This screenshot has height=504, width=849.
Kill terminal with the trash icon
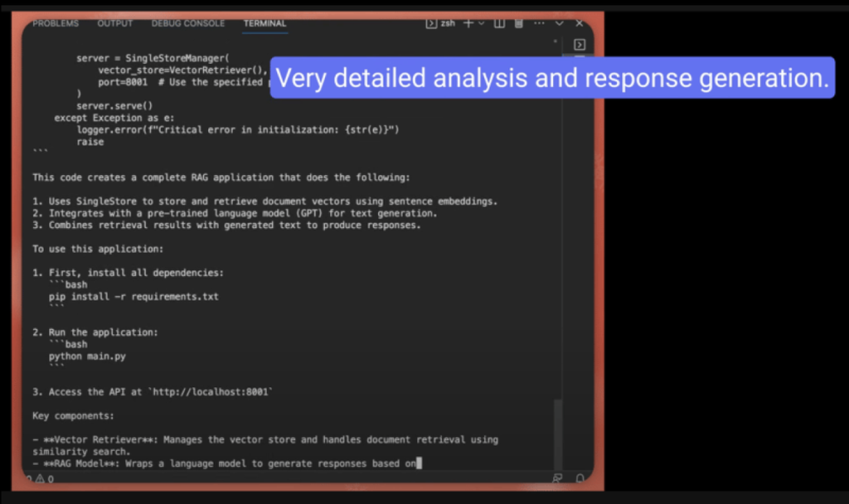(x=519, y=23)
